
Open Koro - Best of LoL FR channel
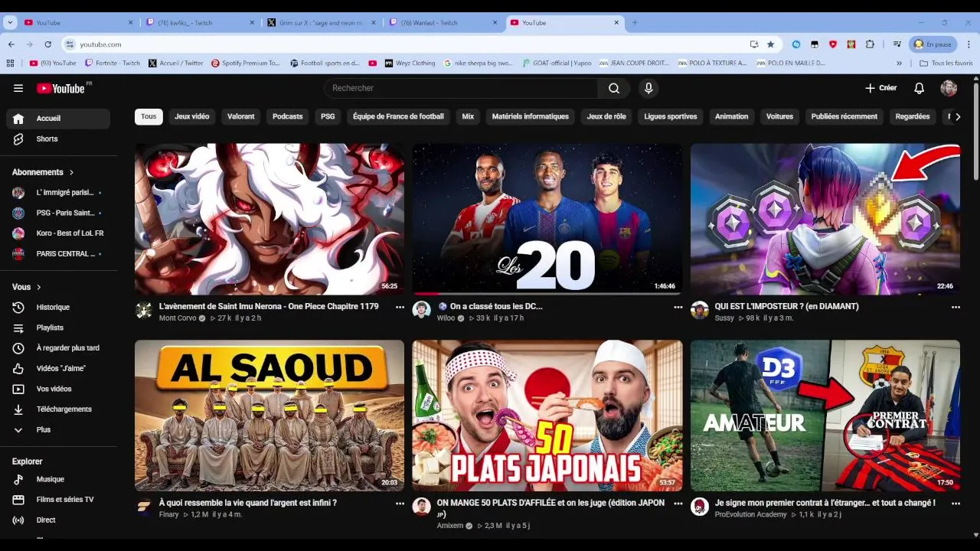(x=58, y=233)
